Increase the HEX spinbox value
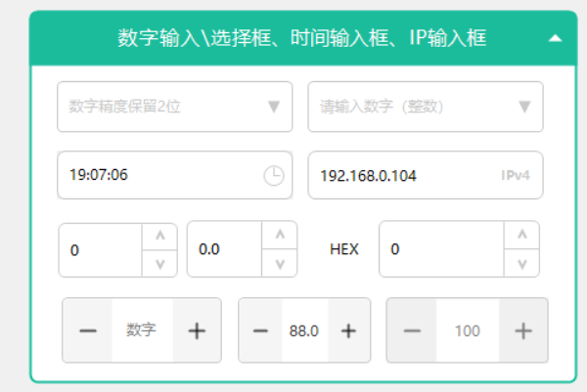Image resolution: width=587 pixels, height=392 pixels. (521, 235)
